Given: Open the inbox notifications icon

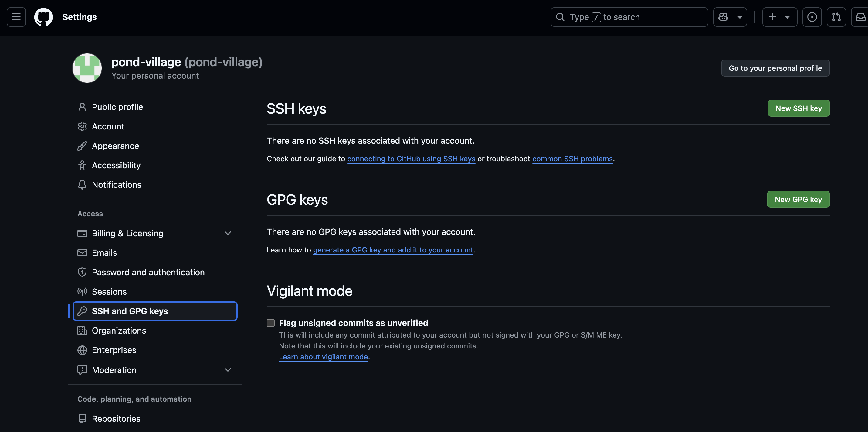Looking at the screenshot, I should tap(860, 17).
